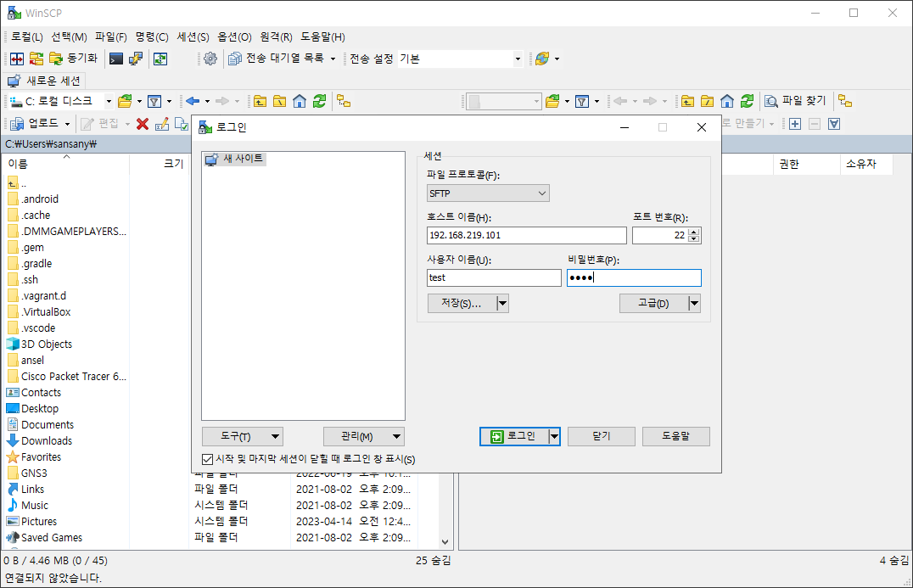Click the 고급(D) advanced button
913x588 pixels.
click(x=653, y=303)
